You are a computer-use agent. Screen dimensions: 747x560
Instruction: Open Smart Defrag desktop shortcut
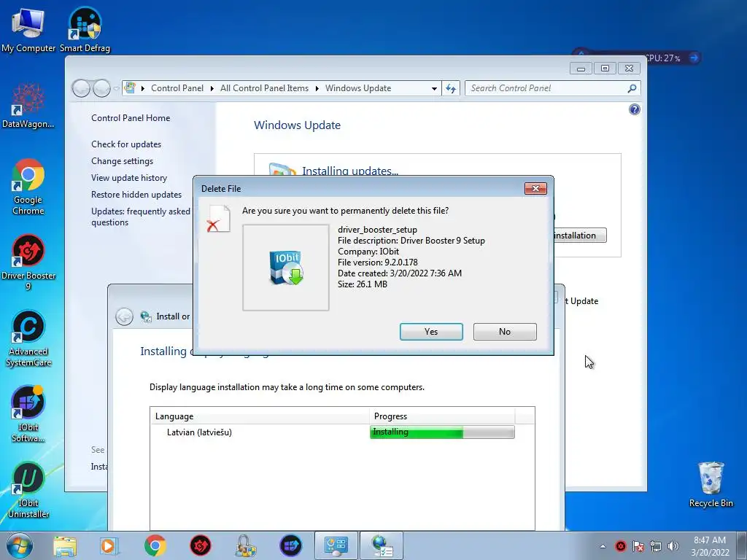coord(85,30)
